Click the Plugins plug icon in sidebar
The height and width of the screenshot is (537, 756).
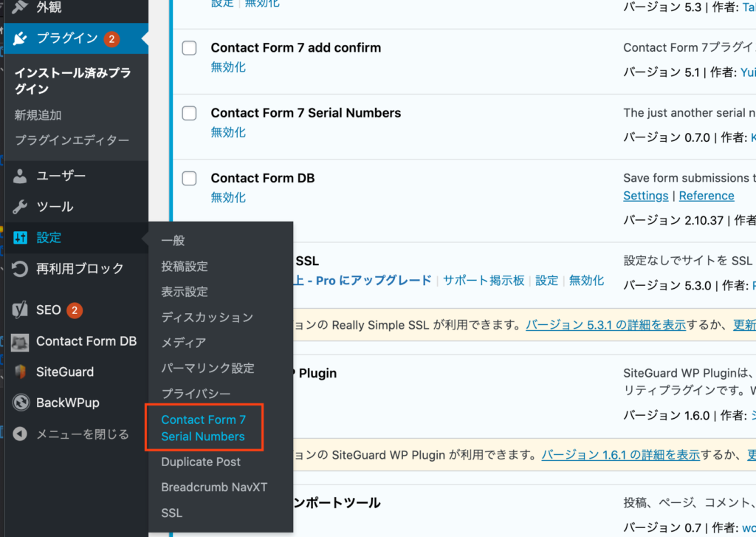[21, 38]
